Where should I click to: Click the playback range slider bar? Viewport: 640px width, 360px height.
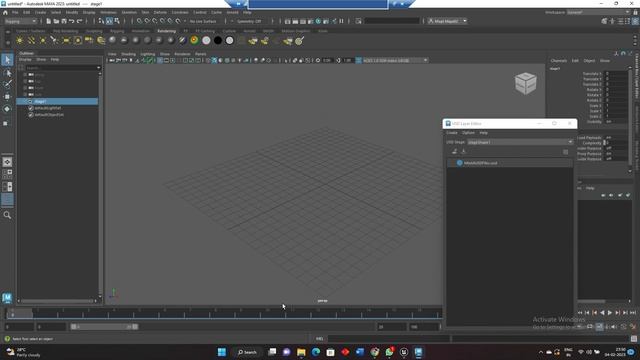[x=104, y=327]
